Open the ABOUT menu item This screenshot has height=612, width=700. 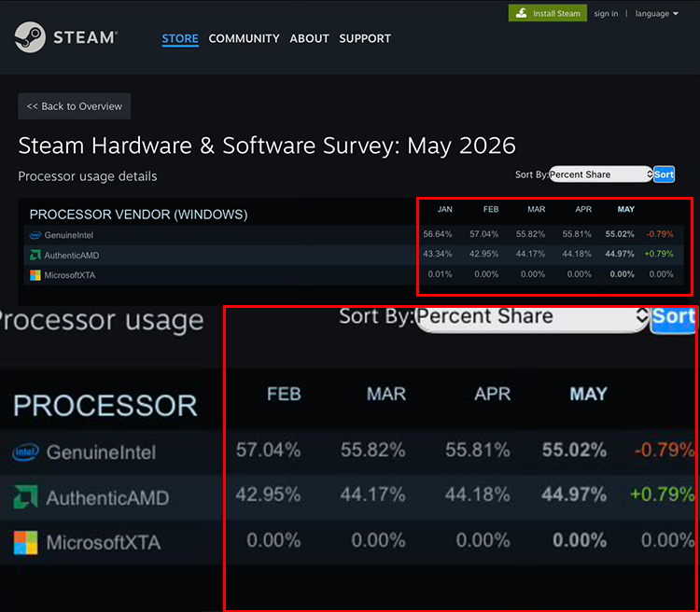pos(309,39)
